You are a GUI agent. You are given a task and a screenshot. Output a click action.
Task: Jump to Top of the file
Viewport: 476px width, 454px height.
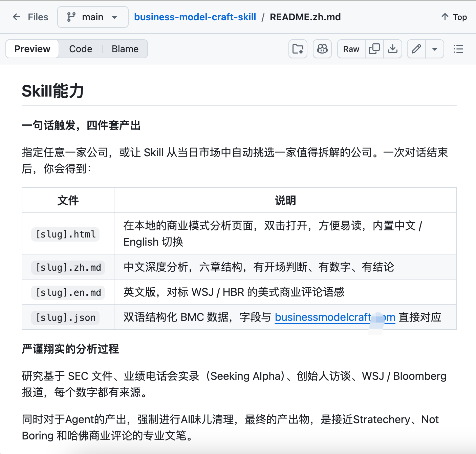pyautogui.click(x=454, y=17)
